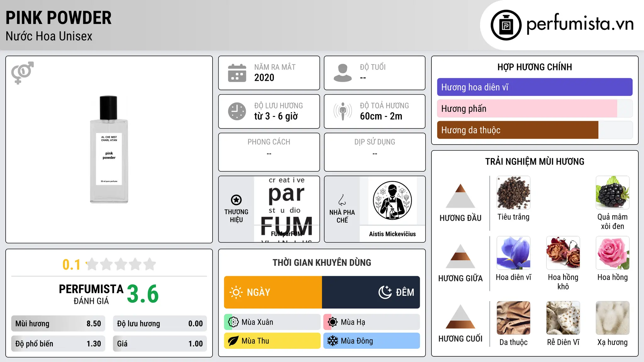Open the Quả mâm xôi đen note image

pos(613,193)
